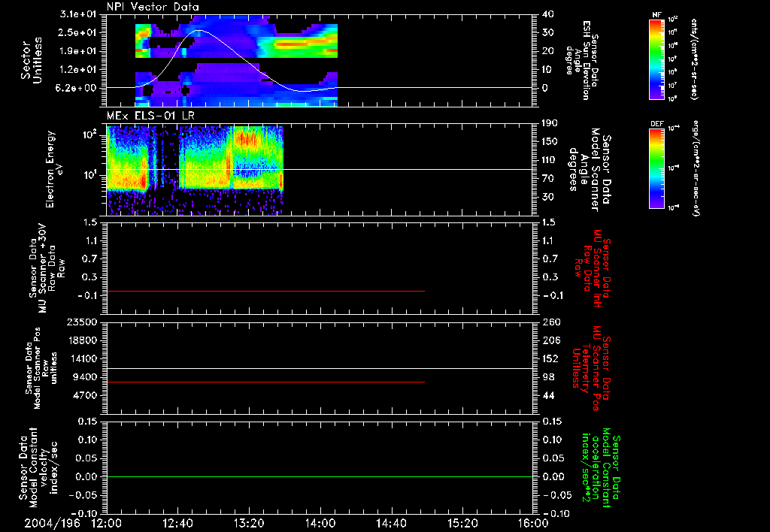Select the "MEx ELS-01 LR" panel title
The width and height of the screenshot is (770, 532).
coord(150,116)
